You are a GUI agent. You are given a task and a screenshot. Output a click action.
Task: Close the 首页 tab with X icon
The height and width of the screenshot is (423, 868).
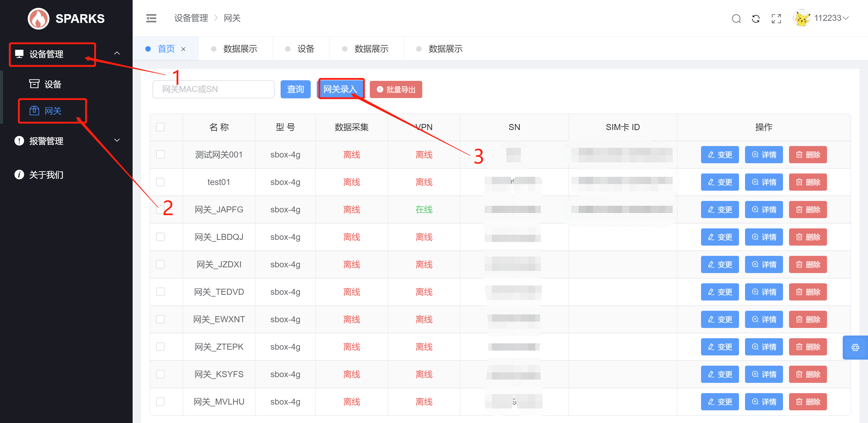pyautogui.click(x=183, y=49)
